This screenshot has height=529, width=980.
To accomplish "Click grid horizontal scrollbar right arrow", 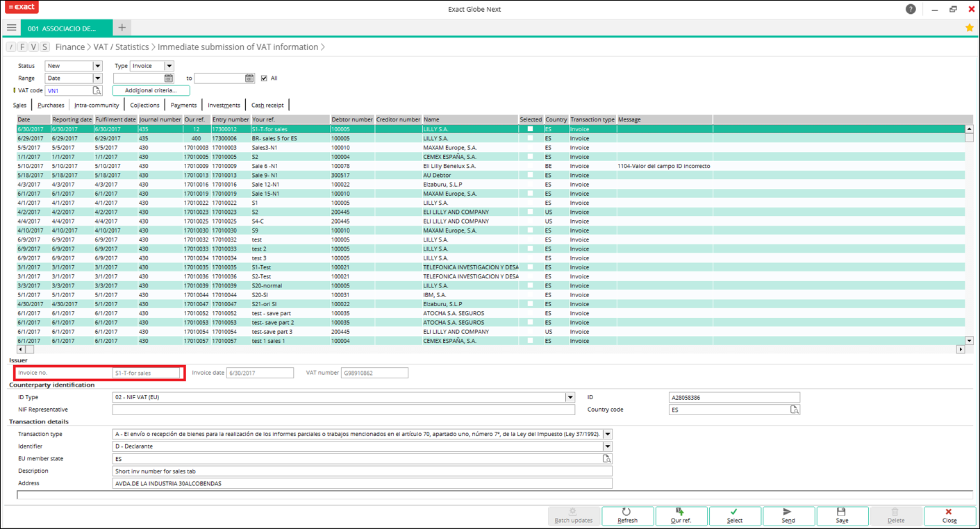I will click(x=961, y=349).
